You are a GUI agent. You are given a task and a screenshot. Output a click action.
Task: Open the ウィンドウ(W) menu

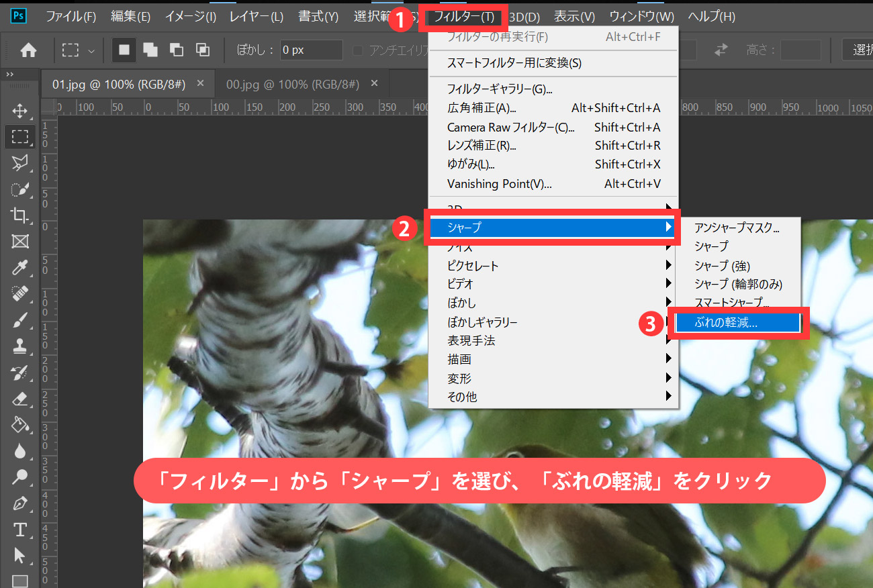click(642, 16)
